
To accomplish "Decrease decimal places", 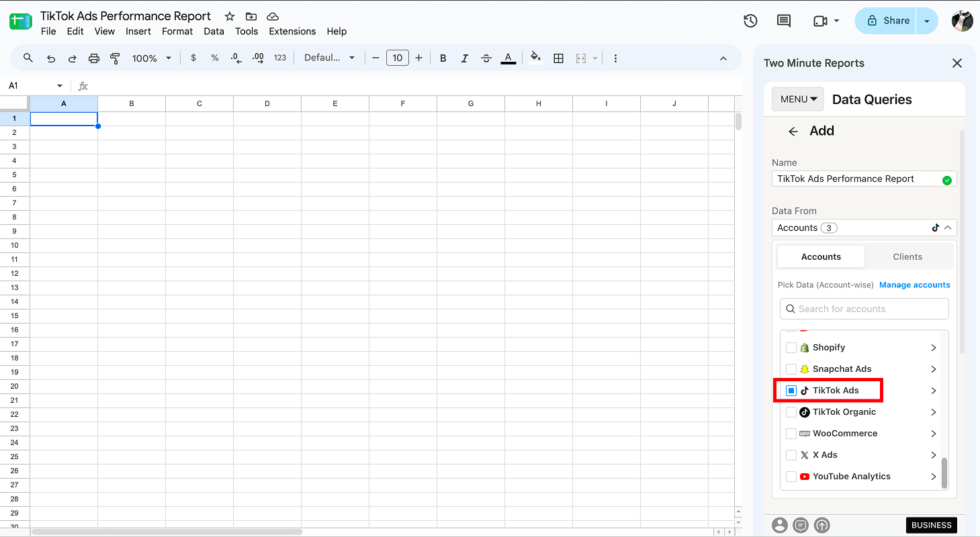I will pyautogui.click(x=236, y=58).
